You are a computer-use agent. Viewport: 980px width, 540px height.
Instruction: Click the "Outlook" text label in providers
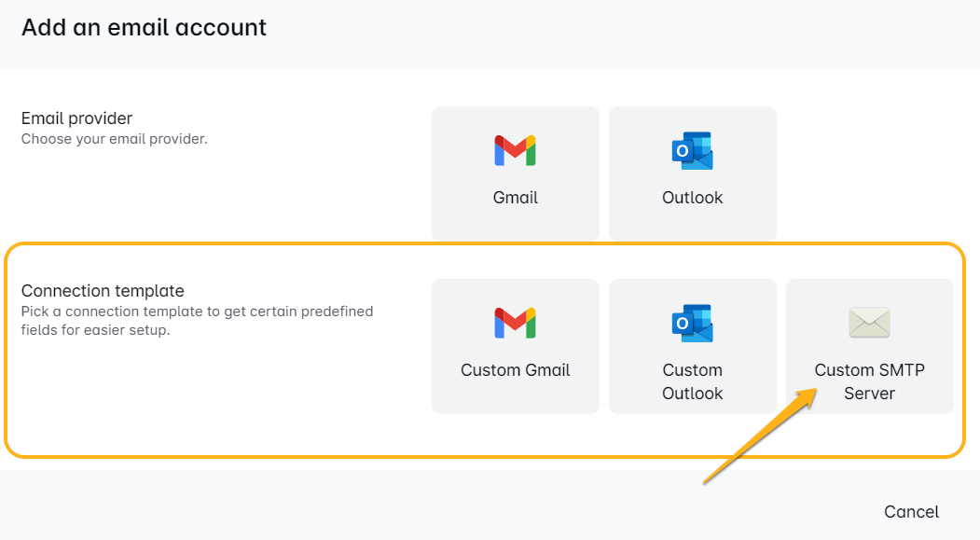click(692, 198)
